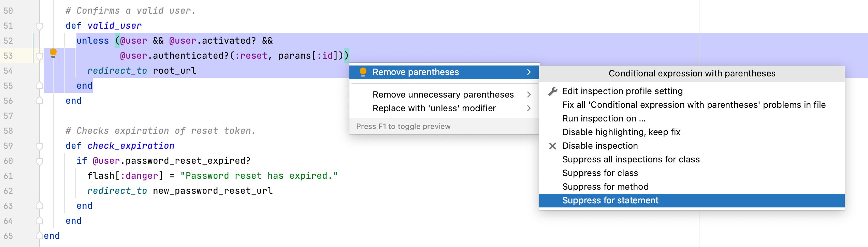Collapse the if block fold on line 60
The width and height of the screenshot is (868, 247).
(40, 161)
